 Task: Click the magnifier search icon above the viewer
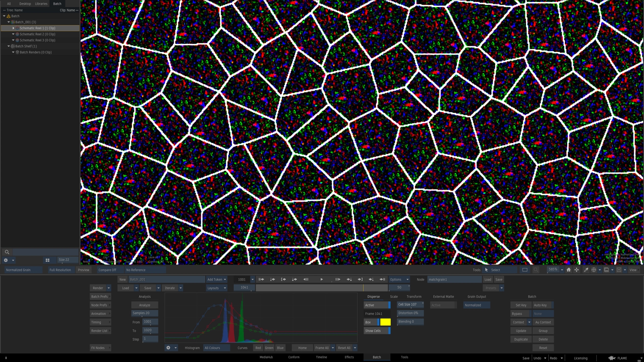point(536,270)
